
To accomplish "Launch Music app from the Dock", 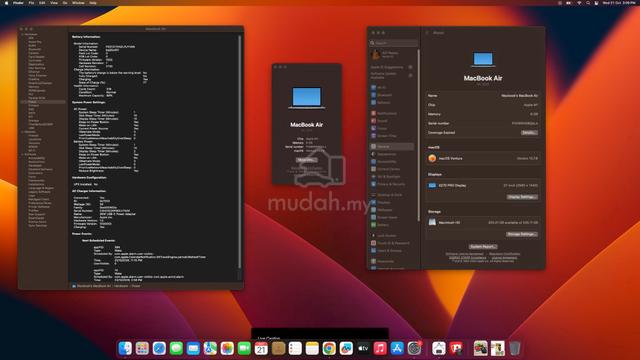I will pos(380,349).
